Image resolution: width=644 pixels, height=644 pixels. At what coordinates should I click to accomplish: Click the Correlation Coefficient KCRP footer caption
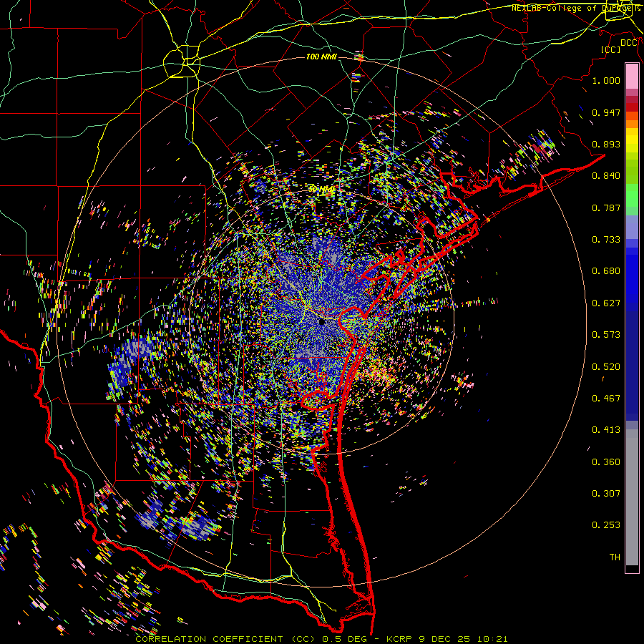coord(321,639)
